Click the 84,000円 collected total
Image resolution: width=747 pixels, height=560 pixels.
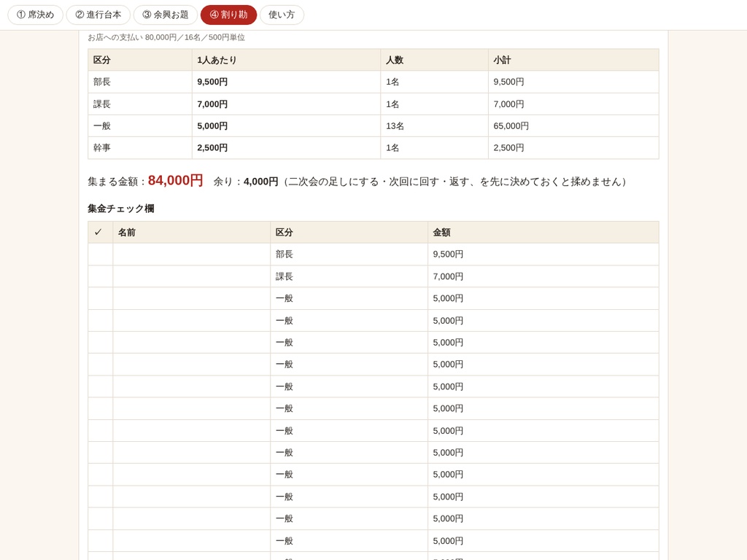[175, 181]
